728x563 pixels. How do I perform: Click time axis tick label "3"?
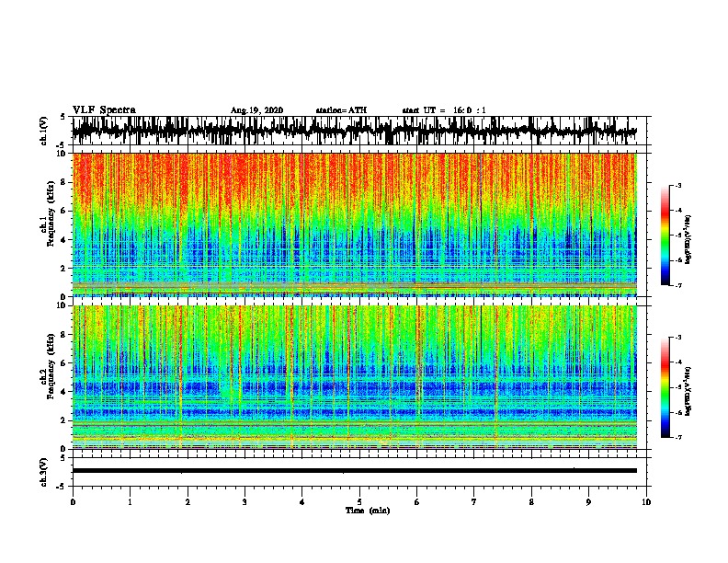245,502
